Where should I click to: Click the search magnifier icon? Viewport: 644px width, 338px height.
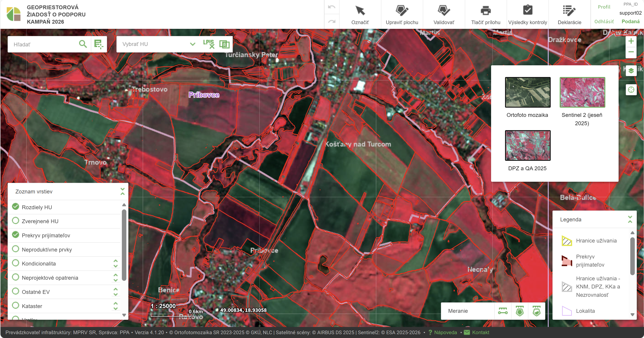click(x=83, y=44)
